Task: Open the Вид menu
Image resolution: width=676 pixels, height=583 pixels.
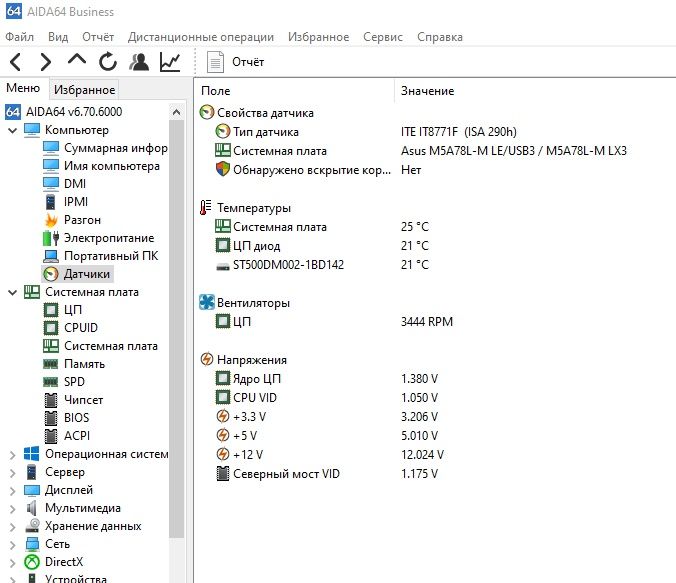Action: pos(58,37)
